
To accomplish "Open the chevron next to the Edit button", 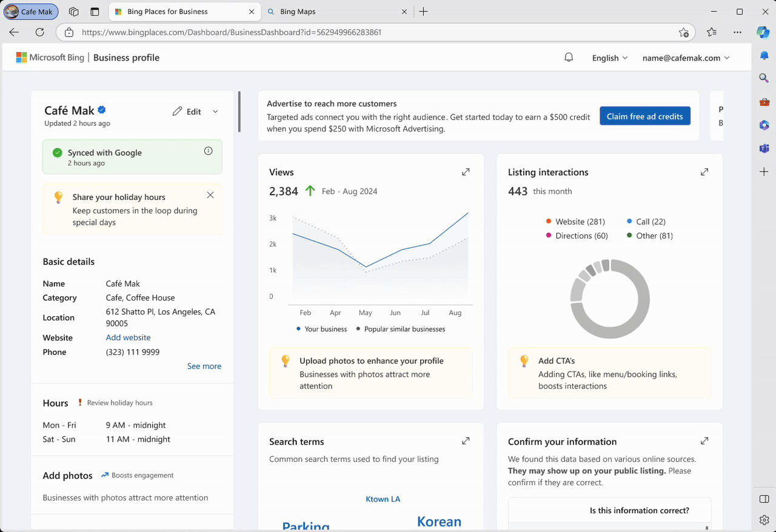I will click(x=215, y=111).
